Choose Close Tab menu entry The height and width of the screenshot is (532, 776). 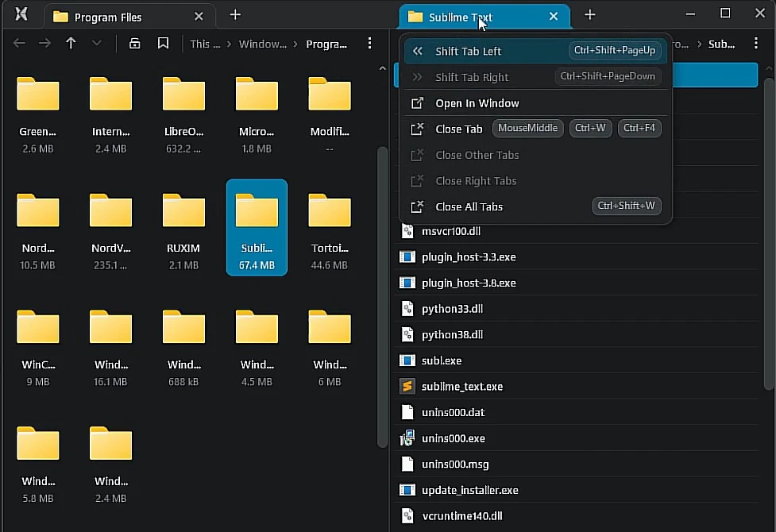pos(535,129)
